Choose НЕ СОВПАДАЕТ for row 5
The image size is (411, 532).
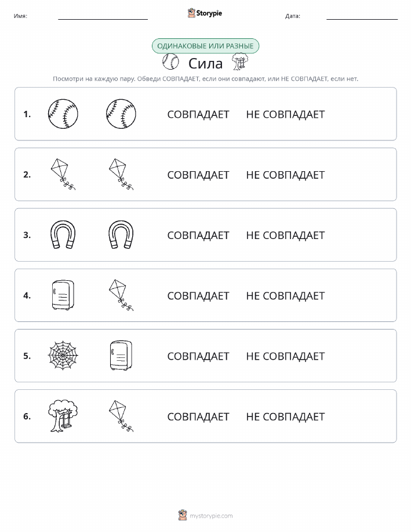(x=285, y=356)
